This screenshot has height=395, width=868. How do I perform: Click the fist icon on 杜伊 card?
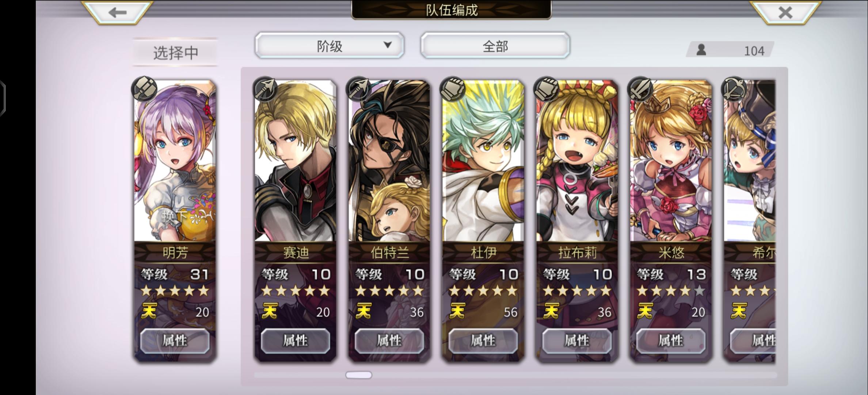[x=453, y=89]
